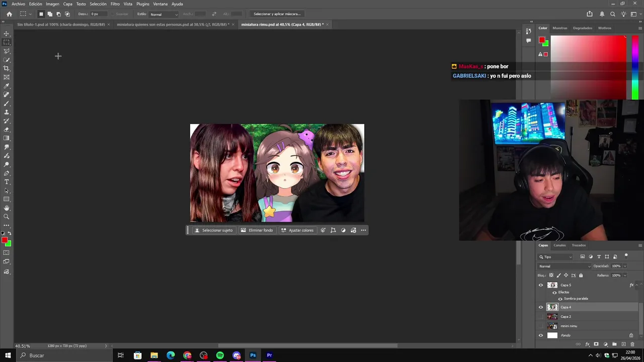644x362 pixels.
Task: Click Ajustar colores button
Action: coord(297,230)
